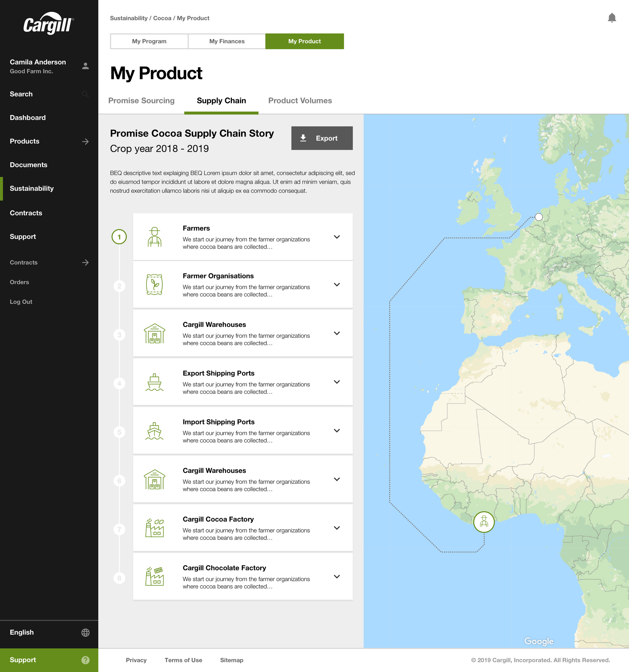Click the warehouse icon in step 6 card

(154, 479)
